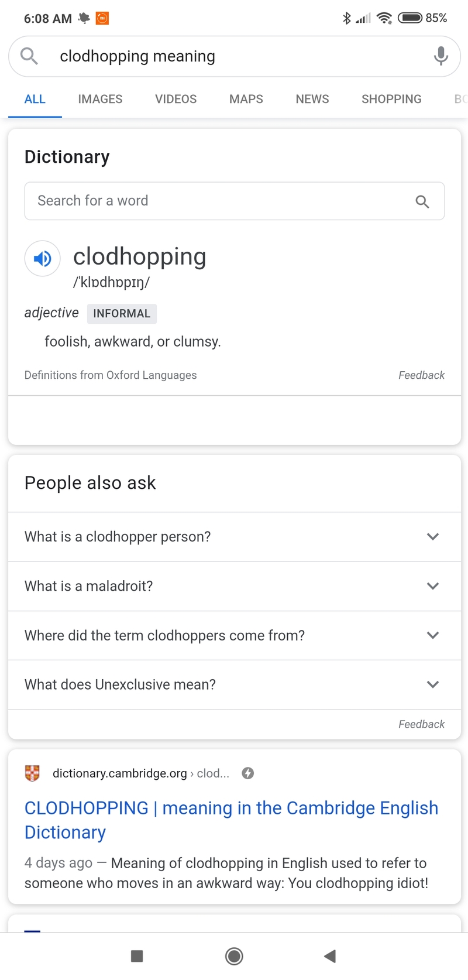Screen dimensions: 468x980
Task: Expand "What is a maladroit?" question
Action: point(234,586)
